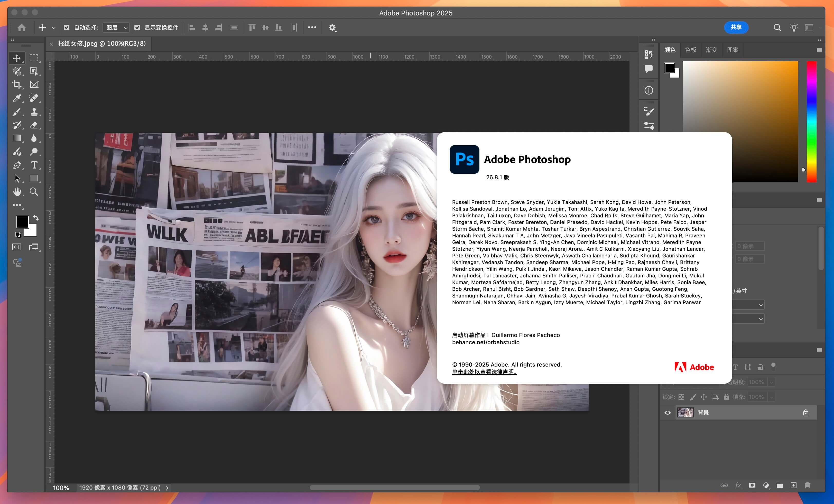834x504 pixels.
Task: Open the Move tool preset picker arrow
Action: (x=53, y=28)
